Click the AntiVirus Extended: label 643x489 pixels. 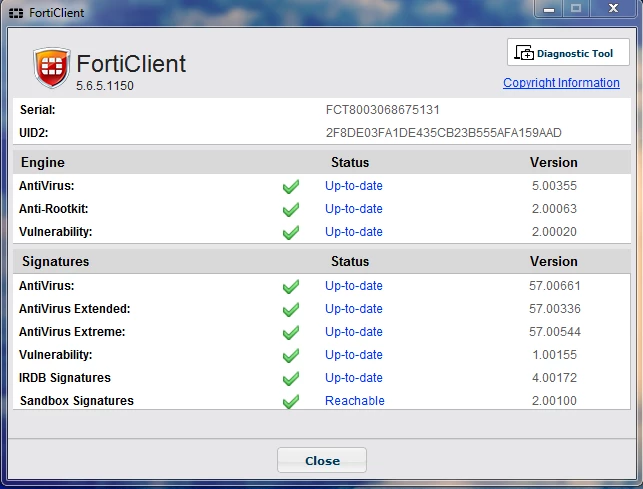74,308
